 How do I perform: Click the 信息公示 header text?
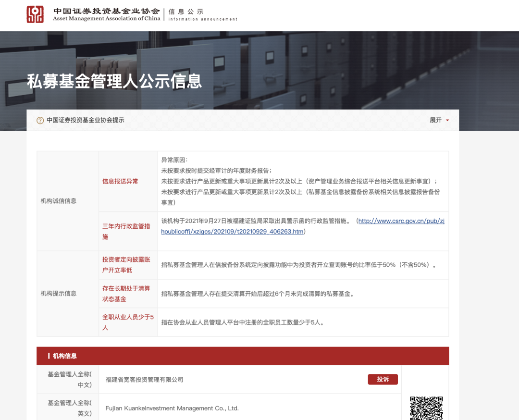pos(186,12)
